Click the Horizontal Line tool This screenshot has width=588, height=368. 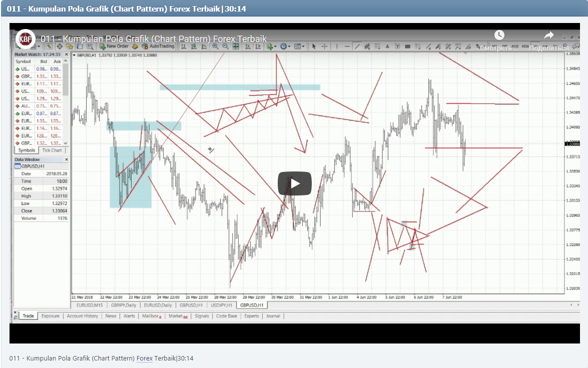(348, 46)
